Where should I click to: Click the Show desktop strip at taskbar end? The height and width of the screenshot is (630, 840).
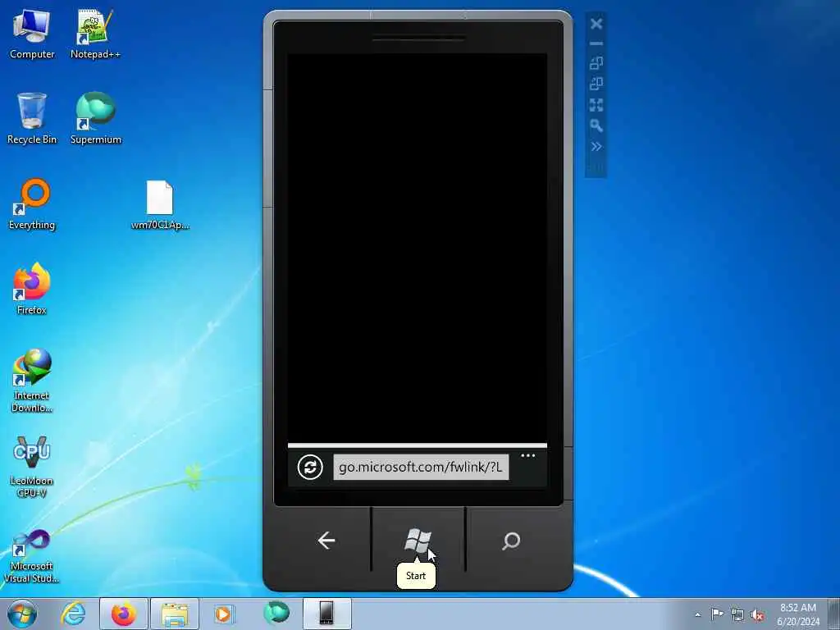(x=834, y=614)
